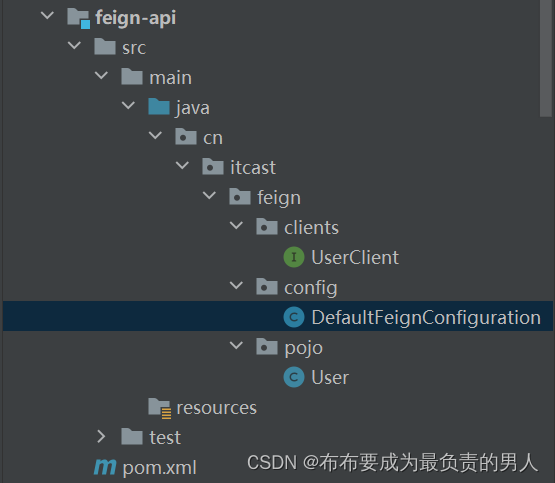Click the resources folder icon

pyautogui.click(x=160, y=408)
